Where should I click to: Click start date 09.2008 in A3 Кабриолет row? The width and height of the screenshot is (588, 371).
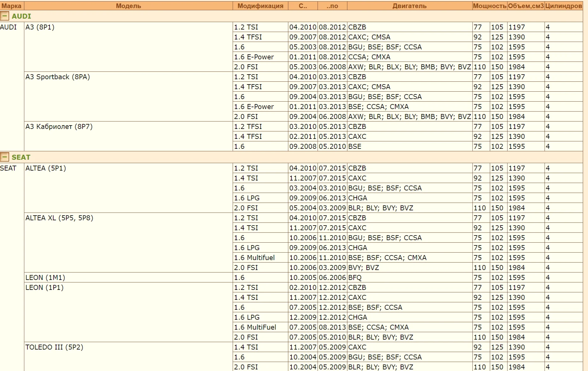point(303,146)
